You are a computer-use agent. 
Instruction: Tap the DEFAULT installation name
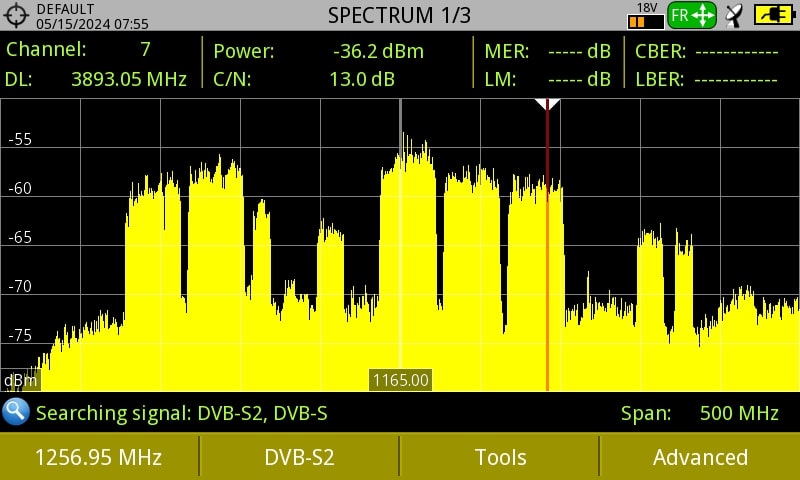click(x=65, y=9)
